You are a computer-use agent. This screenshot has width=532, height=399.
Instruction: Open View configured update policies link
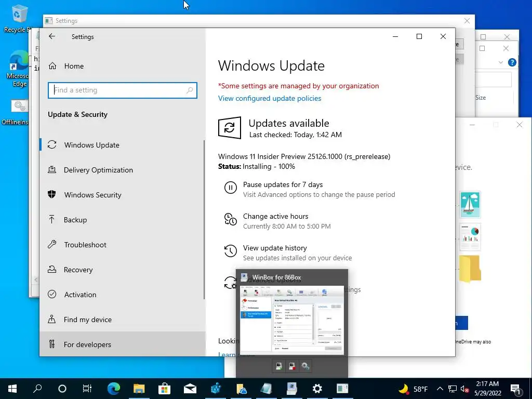point(270,98)
